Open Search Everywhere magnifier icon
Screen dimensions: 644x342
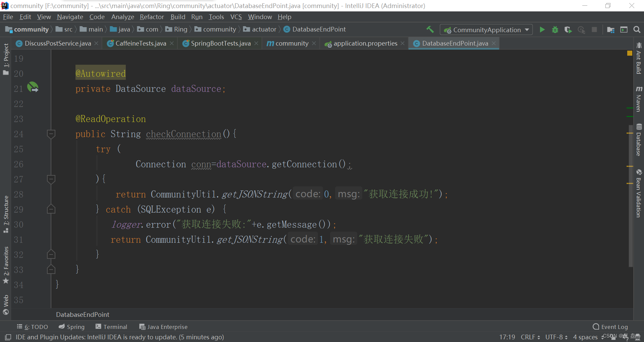pyautogui.click(x=637, y=30)
